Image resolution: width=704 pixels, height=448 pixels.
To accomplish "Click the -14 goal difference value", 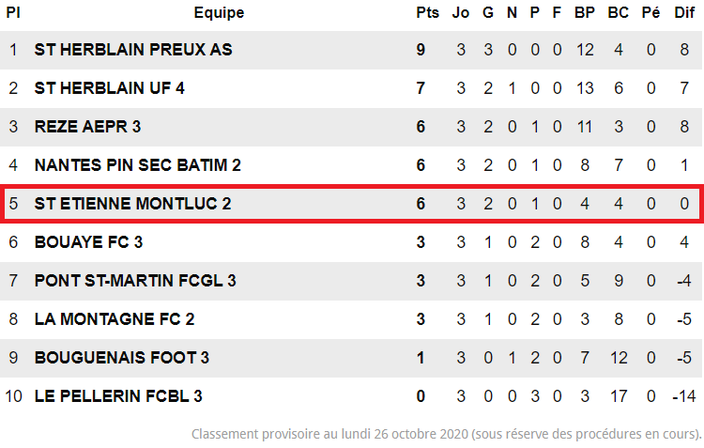I will click(684, 396).
